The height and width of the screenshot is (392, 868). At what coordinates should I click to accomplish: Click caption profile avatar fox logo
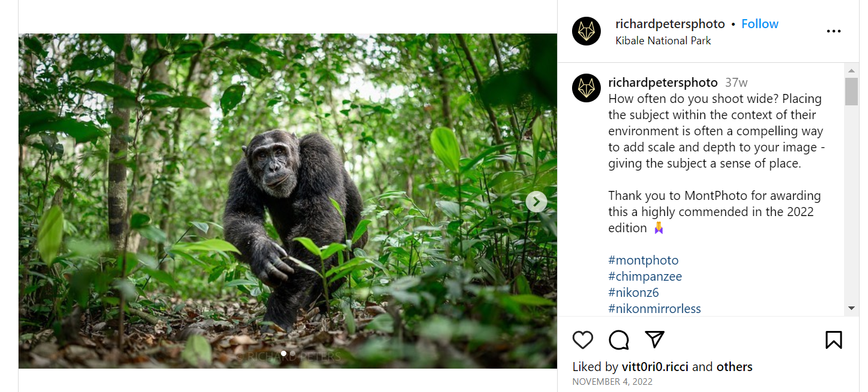[x=586, y=88]
